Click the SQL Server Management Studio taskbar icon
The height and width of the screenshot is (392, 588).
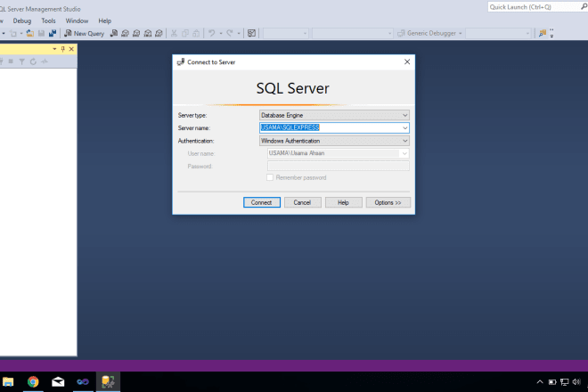tap(108, 382)
